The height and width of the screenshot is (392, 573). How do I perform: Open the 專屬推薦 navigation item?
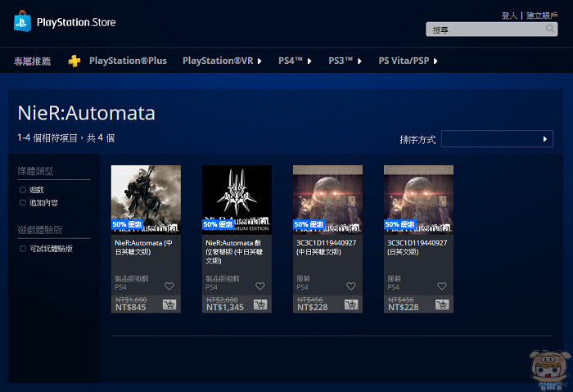pos(32,61)
